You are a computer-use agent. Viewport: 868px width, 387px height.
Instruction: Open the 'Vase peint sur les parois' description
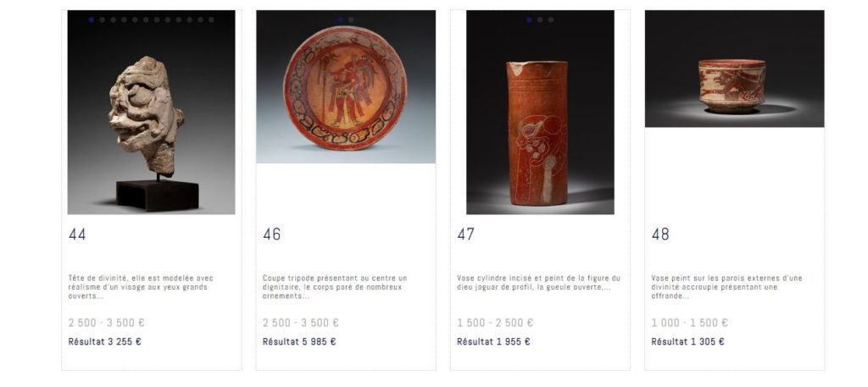(726, 287)
